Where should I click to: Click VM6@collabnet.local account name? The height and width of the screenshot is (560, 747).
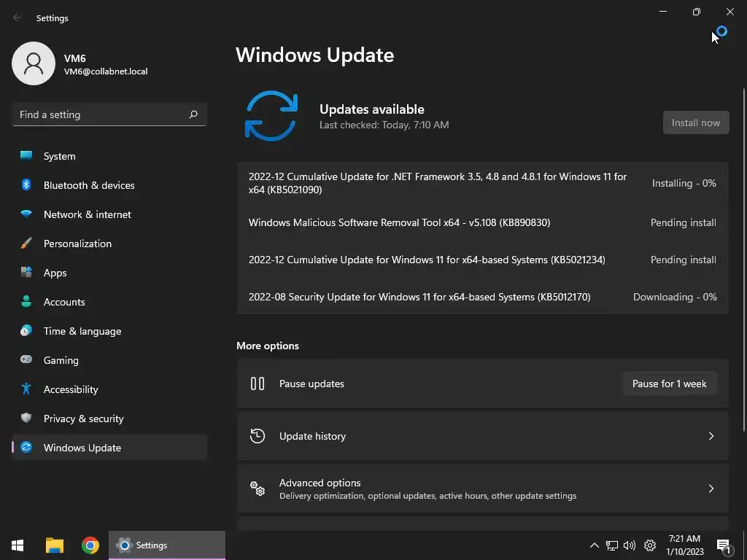[106, 71]
